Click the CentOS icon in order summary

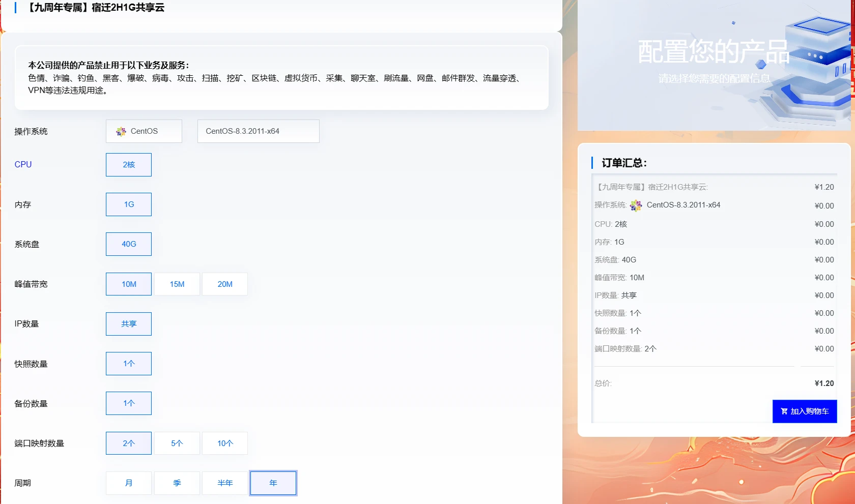[636, 205]
